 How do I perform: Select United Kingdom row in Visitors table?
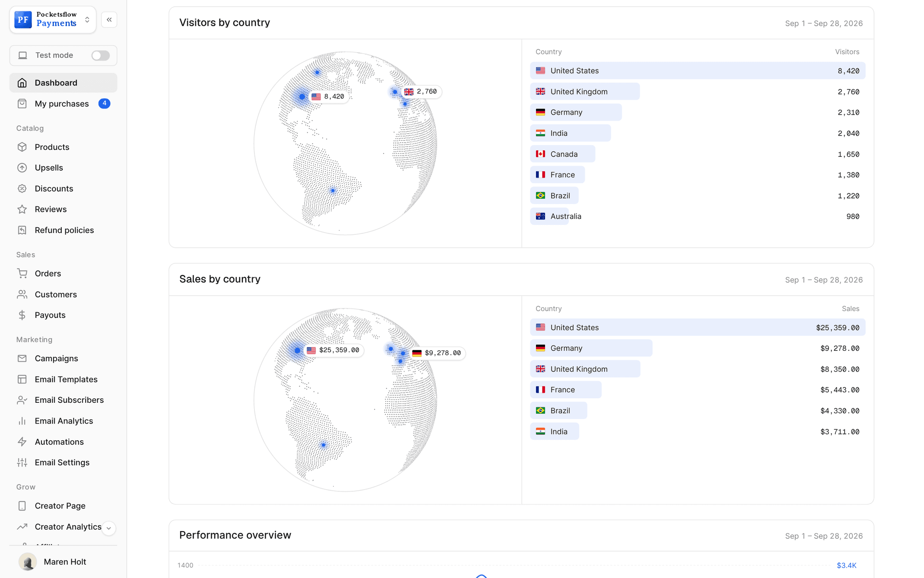(x=698, y=92)
